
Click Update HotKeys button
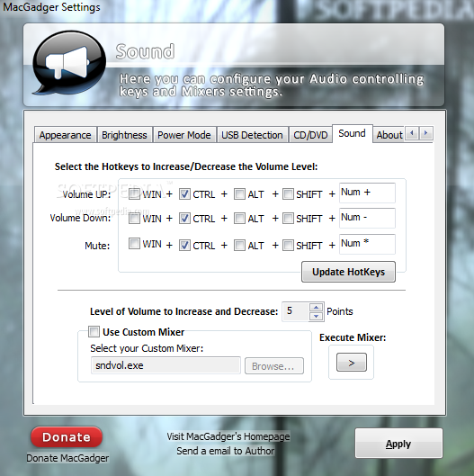[x=348, y=272]
